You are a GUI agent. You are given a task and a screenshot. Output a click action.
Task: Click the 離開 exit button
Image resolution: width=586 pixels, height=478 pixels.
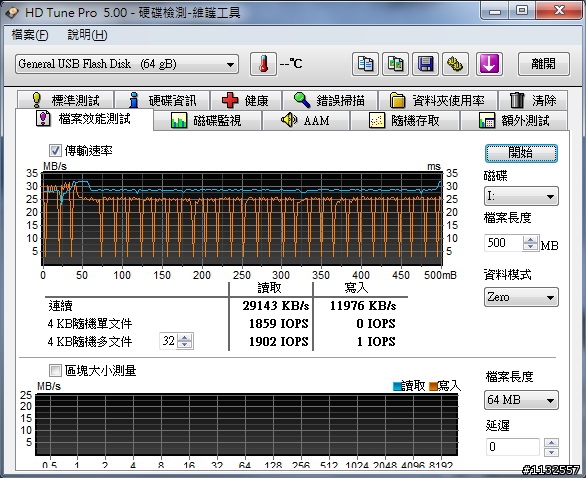point(543,64)
